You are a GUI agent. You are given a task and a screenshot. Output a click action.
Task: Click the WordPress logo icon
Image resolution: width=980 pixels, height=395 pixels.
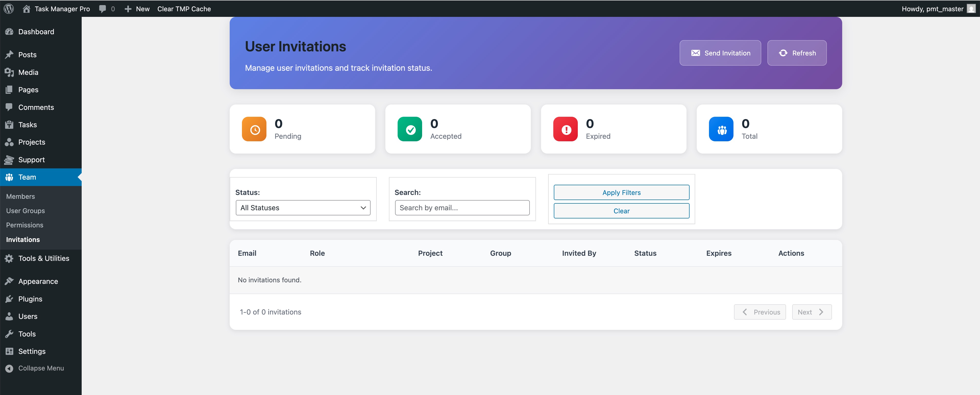(9, 8)
